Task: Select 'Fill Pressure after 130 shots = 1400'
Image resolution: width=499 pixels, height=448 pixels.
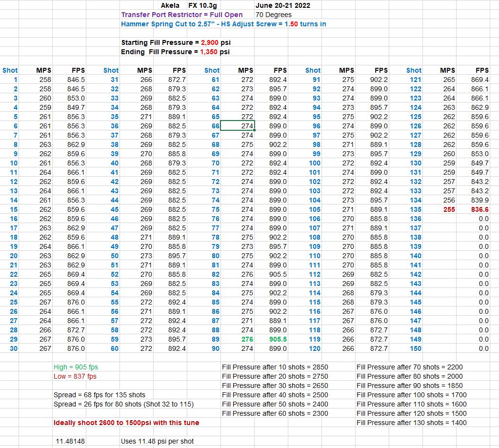Action: [412, 423]
